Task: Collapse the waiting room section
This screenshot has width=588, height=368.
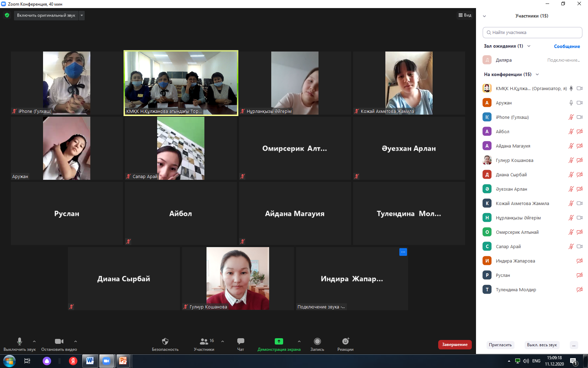Action: (529, 46)
